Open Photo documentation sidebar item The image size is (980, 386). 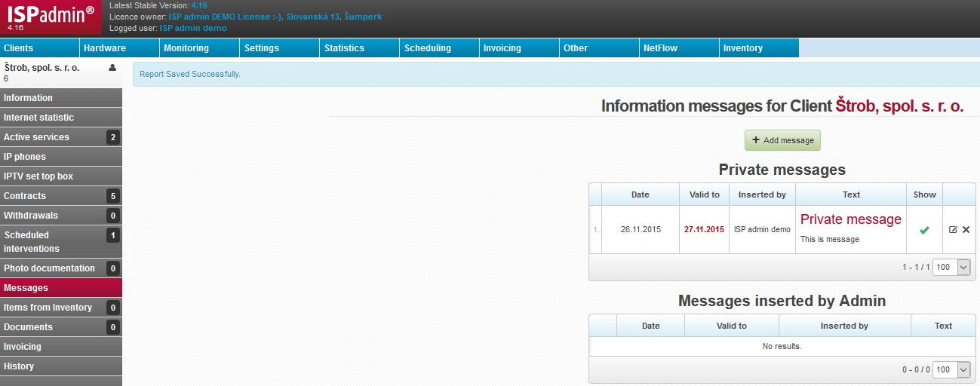coord(61,268)
